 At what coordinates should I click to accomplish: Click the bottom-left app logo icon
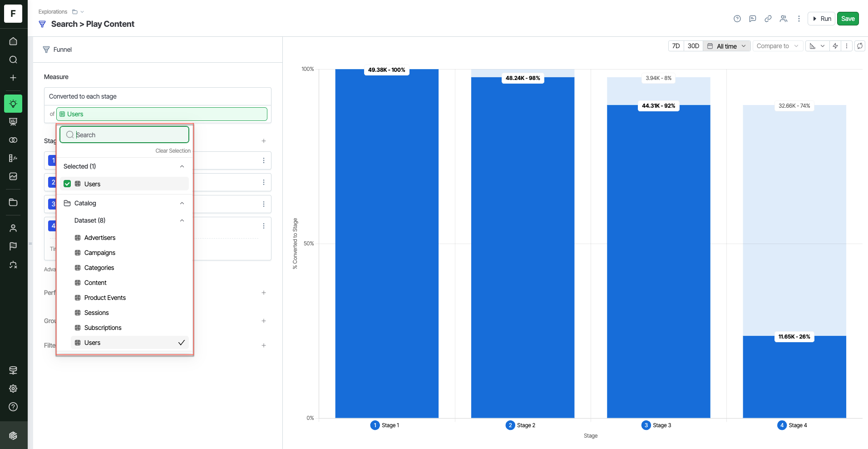(x=13, y=435)
